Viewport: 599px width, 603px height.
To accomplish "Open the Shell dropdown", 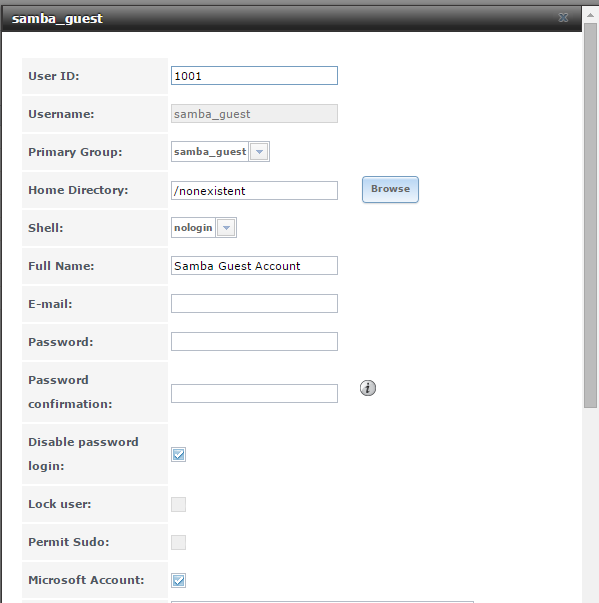I will click(x=226, y=228).
